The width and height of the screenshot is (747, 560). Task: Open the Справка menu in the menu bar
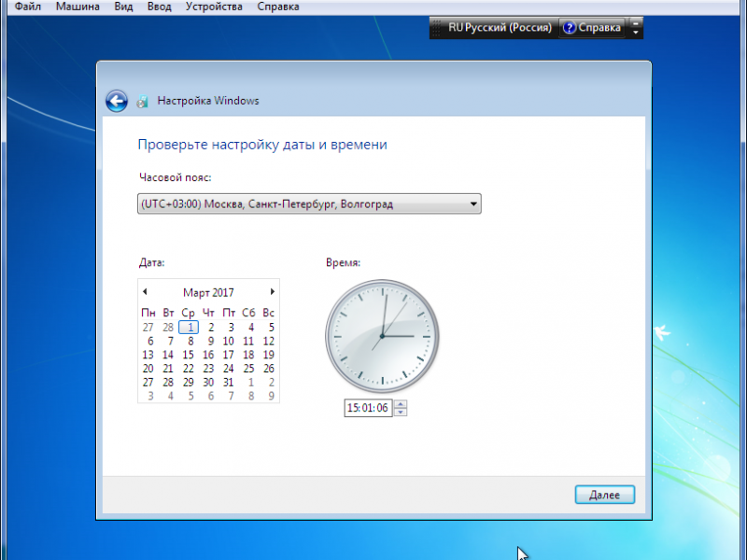tap(278, 7)
